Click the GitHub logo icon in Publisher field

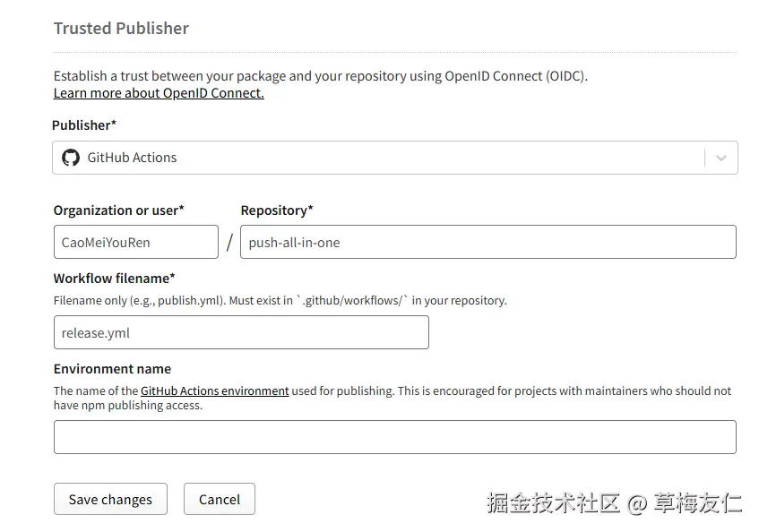(x=71, y=158)
